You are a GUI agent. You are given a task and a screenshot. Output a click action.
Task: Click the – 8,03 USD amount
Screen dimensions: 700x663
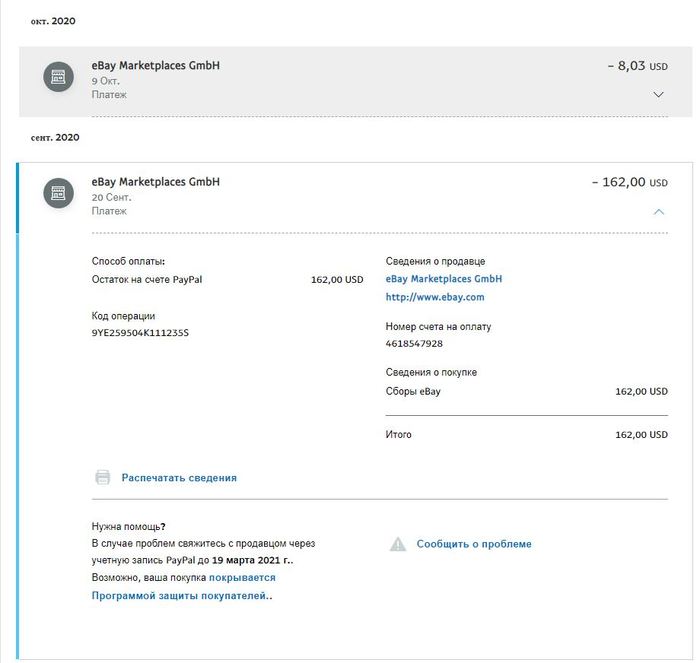point(638,66)
